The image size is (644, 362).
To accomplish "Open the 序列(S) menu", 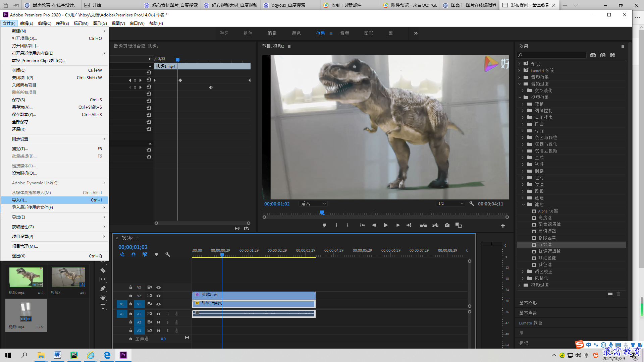I will coord(62,23).
